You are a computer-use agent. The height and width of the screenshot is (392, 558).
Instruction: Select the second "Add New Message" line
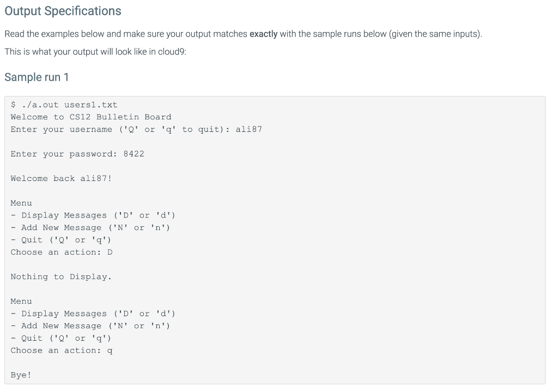tap(90, 325)
